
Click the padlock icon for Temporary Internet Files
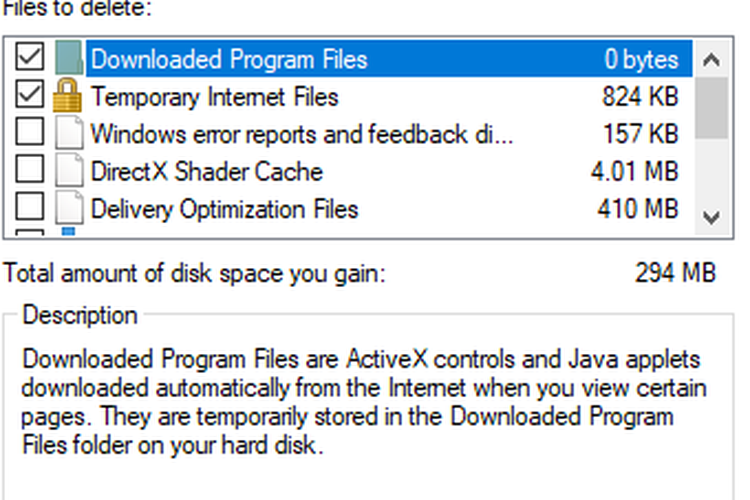click(67, 96)
